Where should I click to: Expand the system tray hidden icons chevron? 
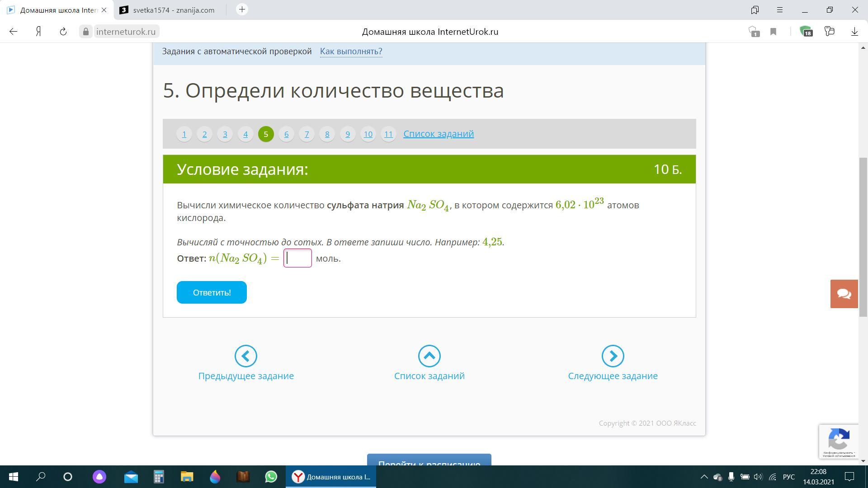[704, 477]
